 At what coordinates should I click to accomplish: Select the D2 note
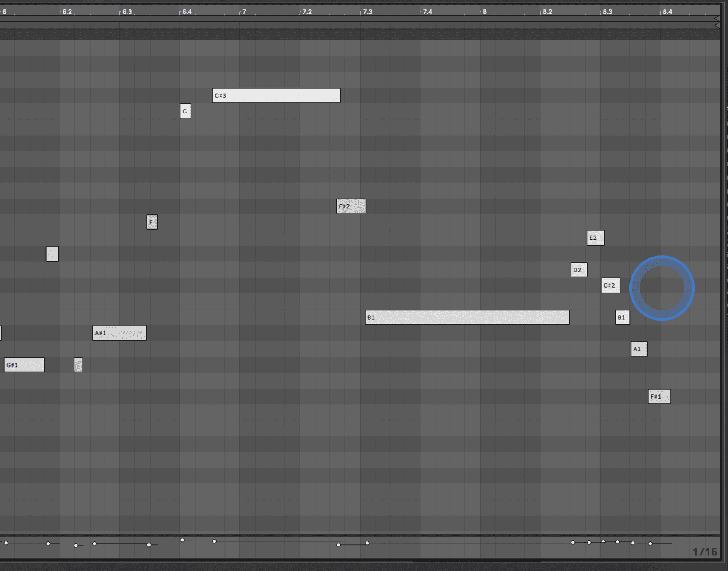[579, 270]
